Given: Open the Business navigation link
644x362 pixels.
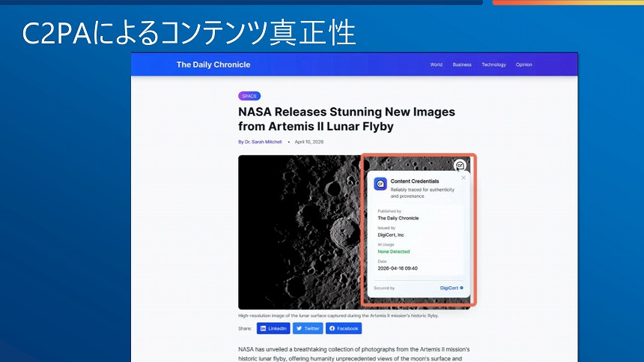Looking at the screenshot, I should [x=462, y=64].
